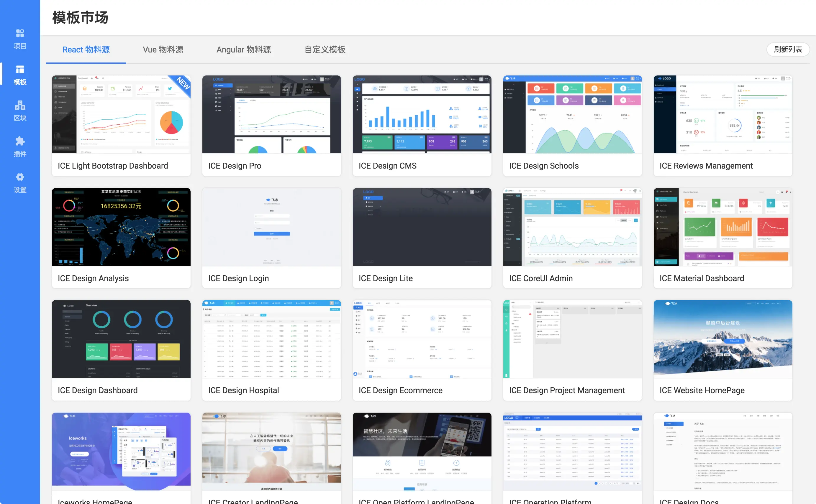
Task: Switch to React 物料源 tab
Action: click(x=86, y=50)
